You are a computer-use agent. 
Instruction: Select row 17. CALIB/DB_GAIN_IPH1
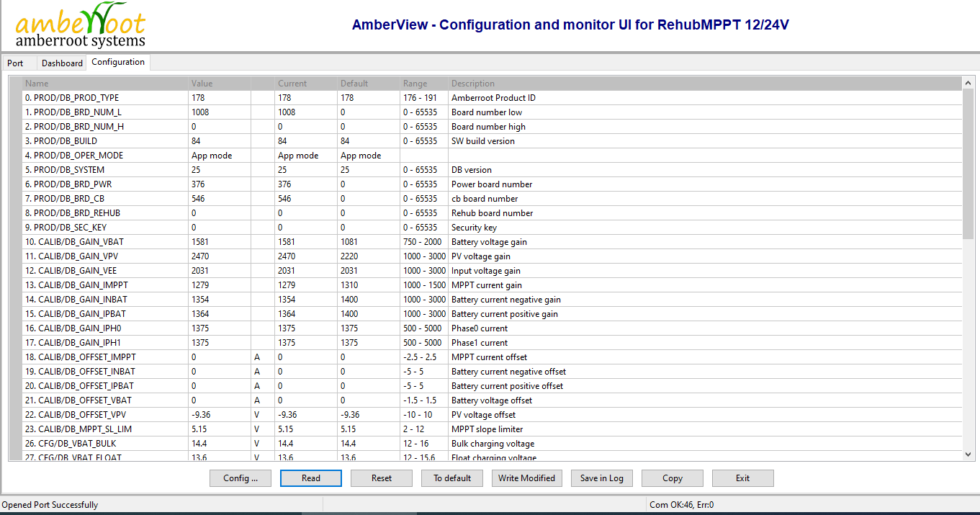[493, 343]
